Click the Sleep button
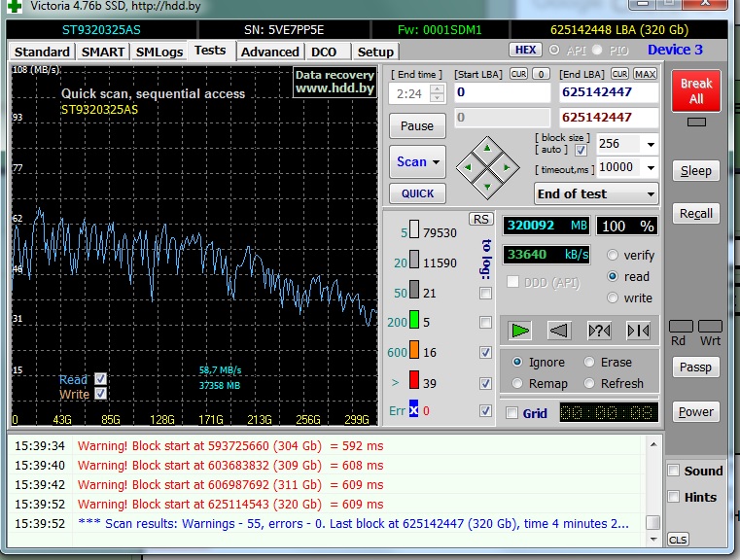740x560 pixels. [x=696, y=171]
